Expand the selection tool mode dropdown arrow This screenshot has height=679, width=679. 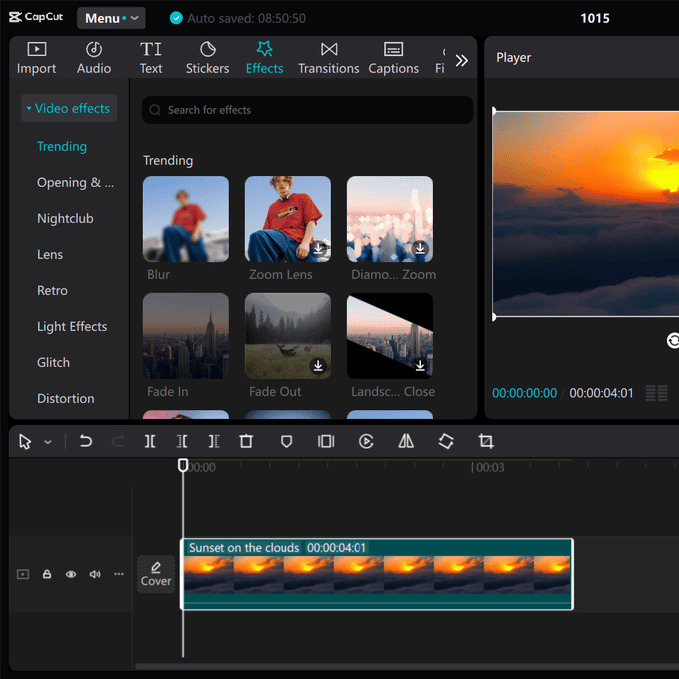point(48,442)
